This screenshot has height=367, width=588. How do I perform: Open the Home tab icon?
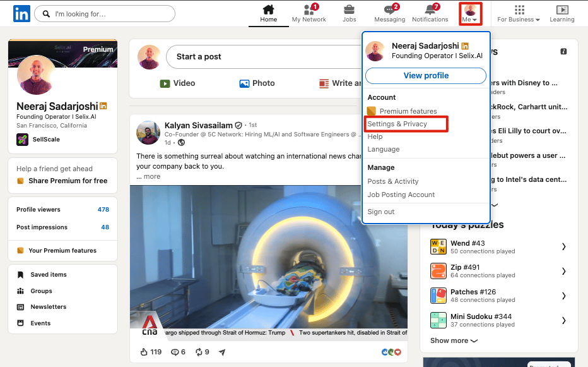[x=268, y=9]
